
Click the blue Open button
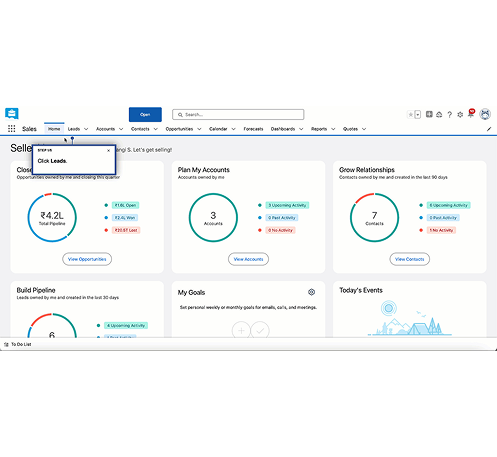pyautogui.click(x=145, y=115)
